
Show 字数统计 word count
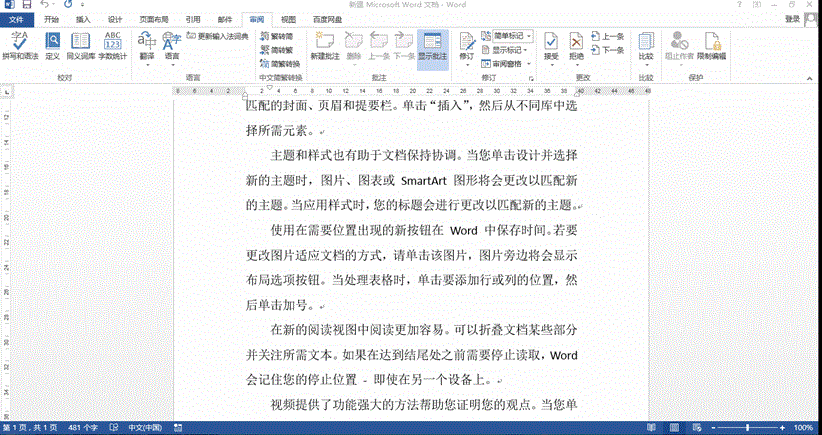[112, 45]
